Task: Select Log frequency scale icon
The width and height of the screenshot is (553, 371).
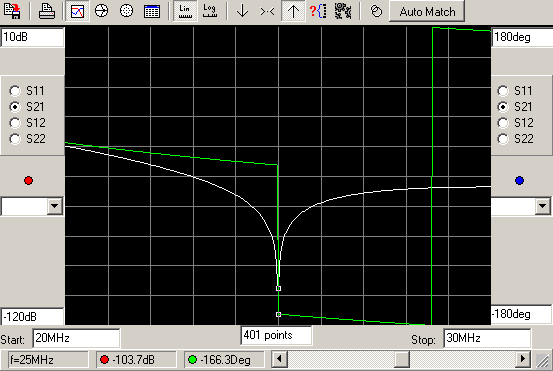Action: (210, 11)
